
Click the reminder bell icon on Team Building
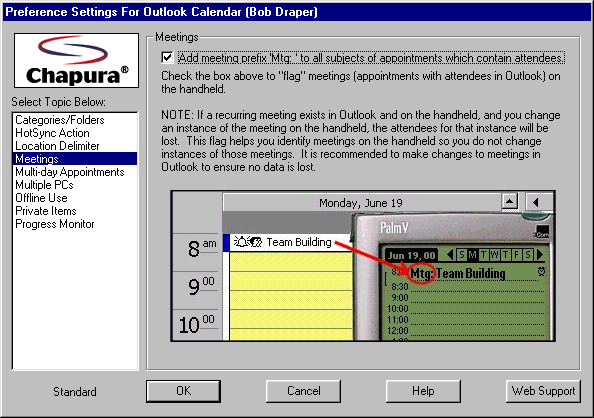[240, 242]
